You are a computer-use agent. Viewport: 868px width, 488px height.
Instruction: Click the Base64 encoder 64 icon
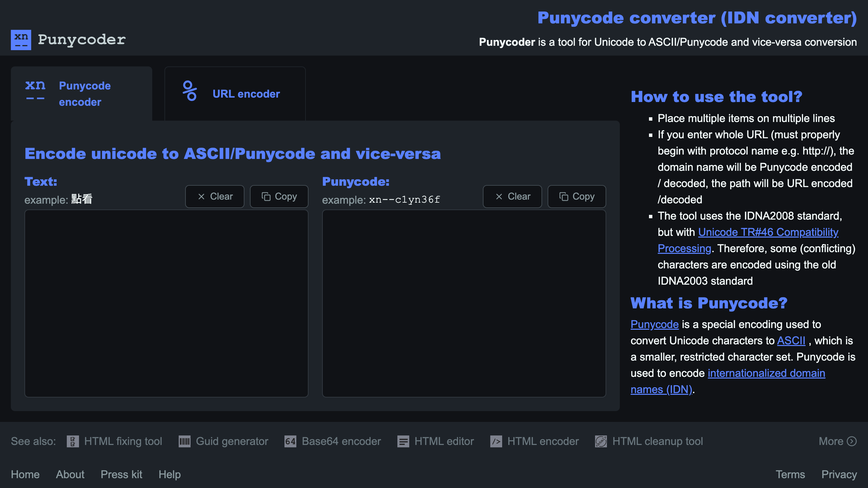click(x=290, y=442)
